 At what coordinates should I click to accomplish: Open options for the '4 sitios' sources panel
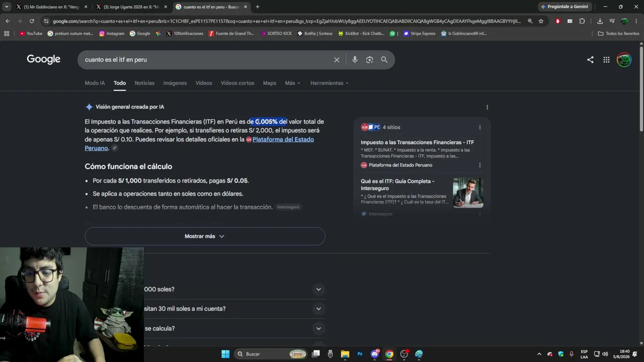tap(479, 127)
